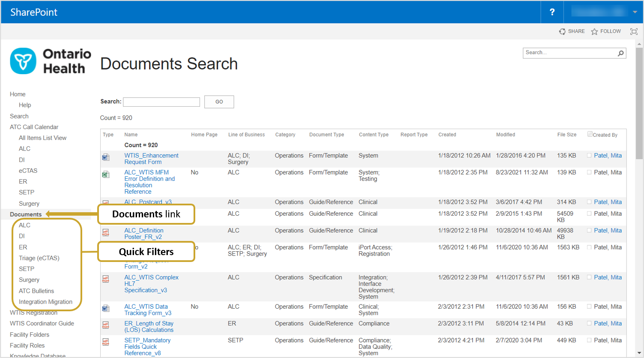Tick the checkbox in the ALC_Definition Poster_FR_v2 row
This screenshot has height=358, width=644.
[589, 231]
